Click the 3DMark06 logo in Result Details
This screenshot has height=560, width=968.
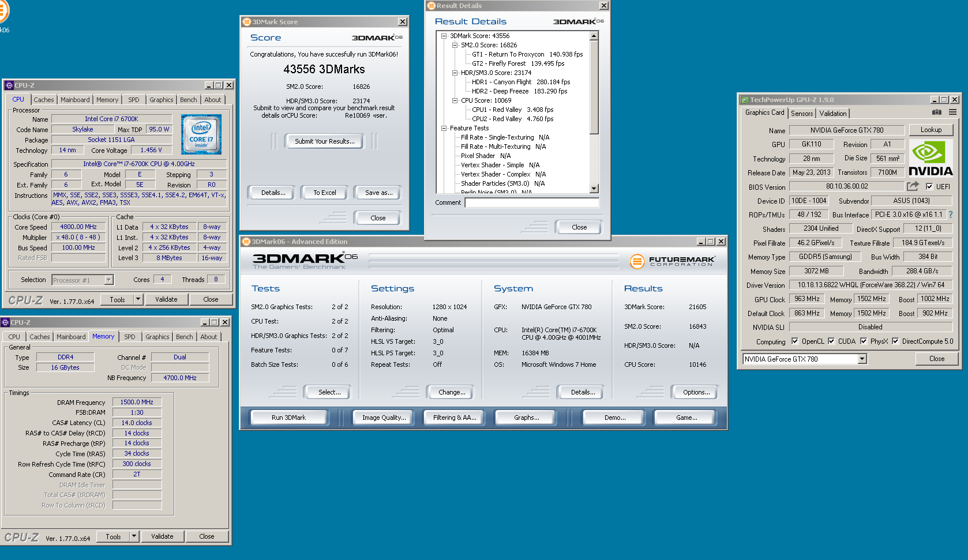click(x=579, y=21)
